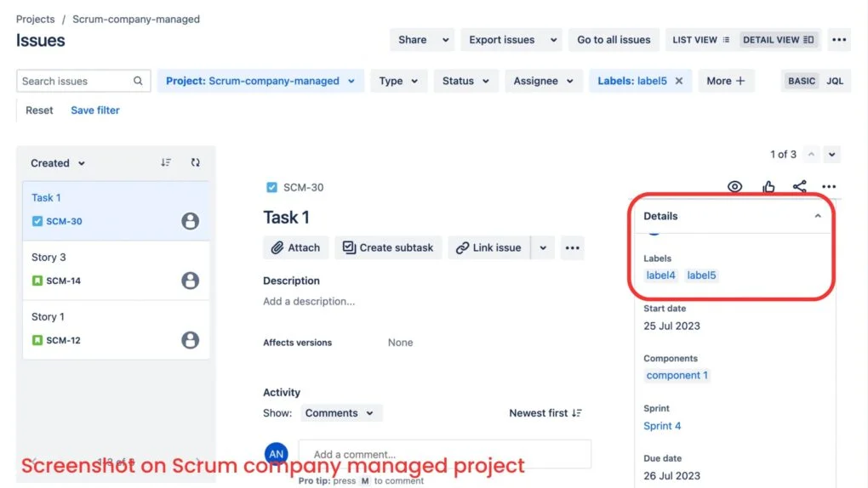The width and height of the screenshot is (868, 488).
Task: Click Affects versions None value
Action: [x=400, y=343]
